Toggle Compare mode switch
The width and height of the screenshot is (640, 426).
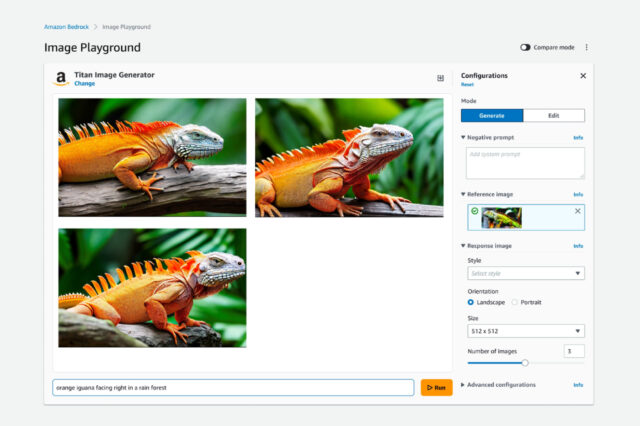(x=525, y=47)
